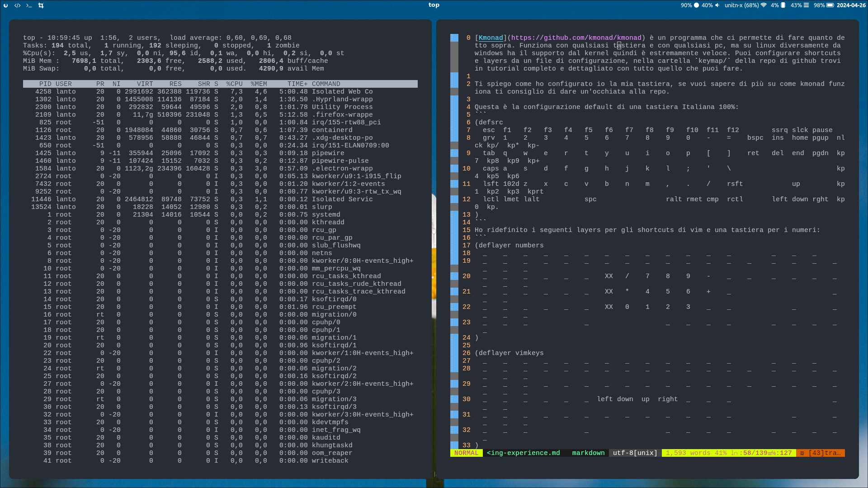
Task: Click the %CPU column header in top
Action: coord(234,84)
